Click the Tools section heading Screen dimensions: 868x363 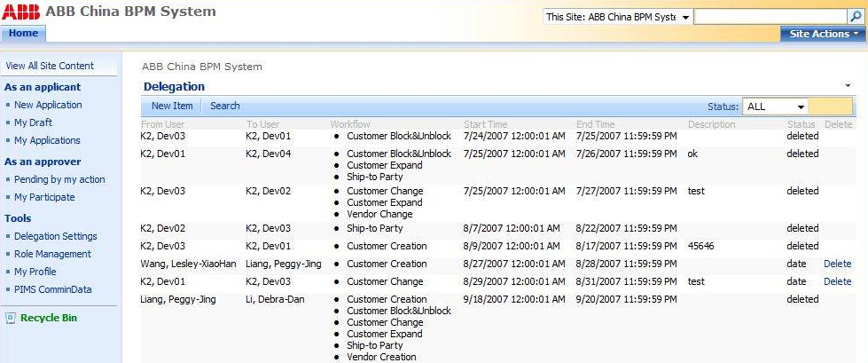18,218
